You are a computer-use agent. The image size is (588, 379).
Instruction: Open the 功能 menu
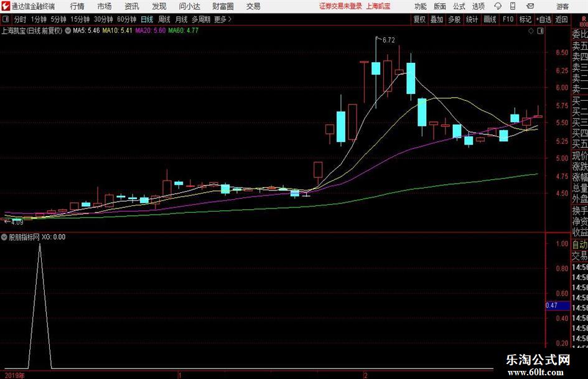(421, 6)
